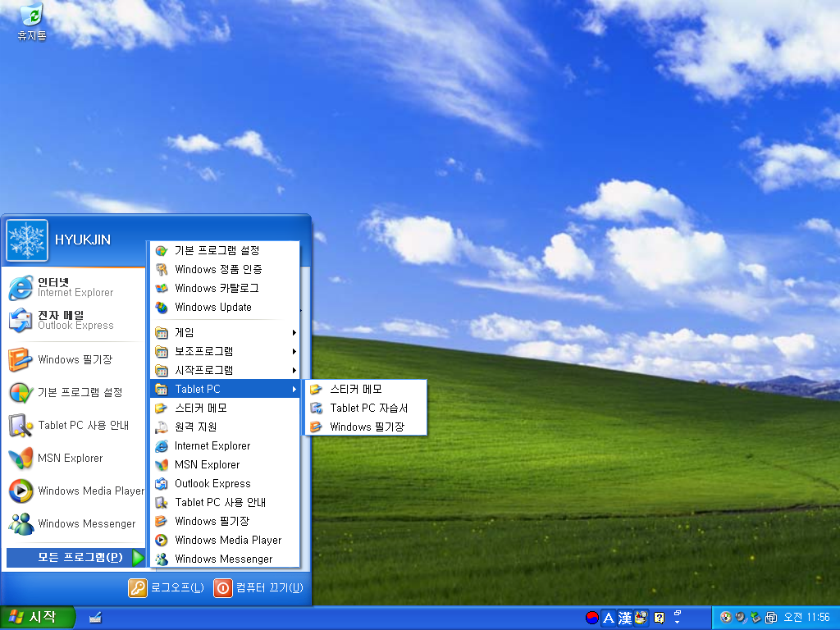Open Windows Update in the programs menu
Image resolution: width=840 pixels, height=630 pixels.
pos(225,307)
